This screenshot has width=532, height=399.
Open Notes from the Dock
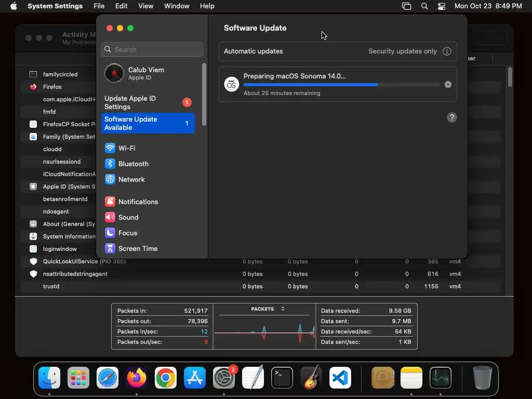click(411, 378)
